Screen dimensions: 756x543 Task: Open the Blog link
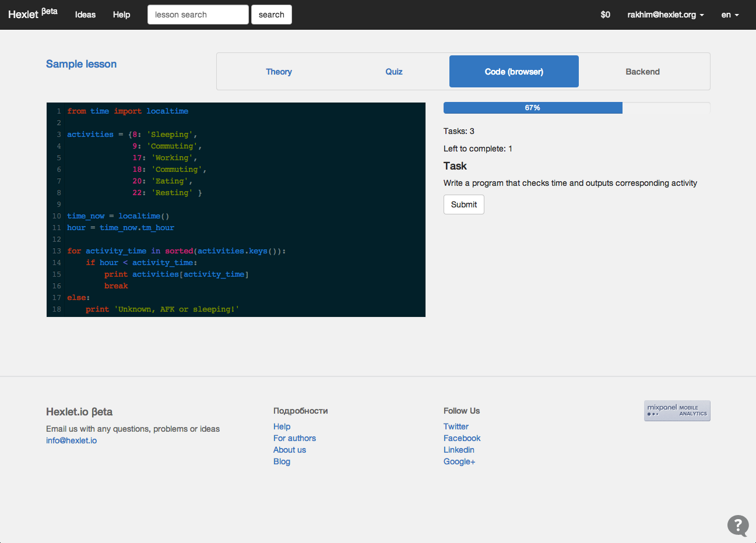coord(282,461)
